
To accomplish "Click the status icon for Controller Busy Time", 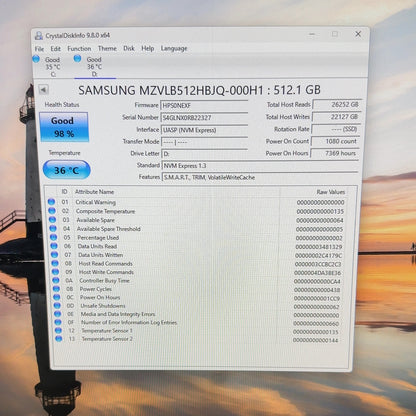I will click(x=56, y=281).
